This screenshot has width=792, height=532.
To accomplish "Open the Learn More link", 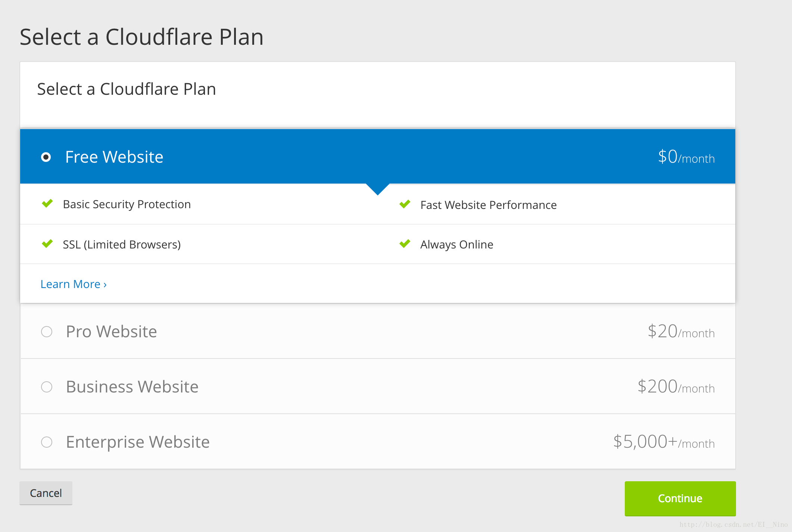I will coord(74,284).
